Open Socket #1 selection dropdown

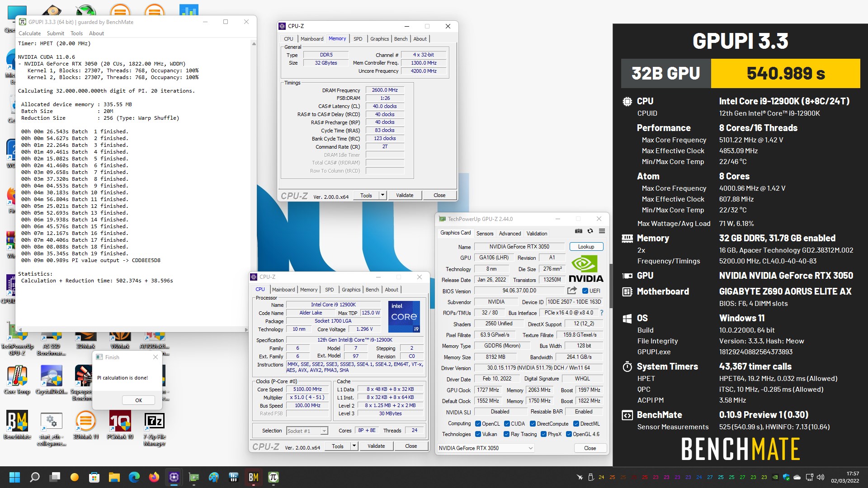[307, 431]
